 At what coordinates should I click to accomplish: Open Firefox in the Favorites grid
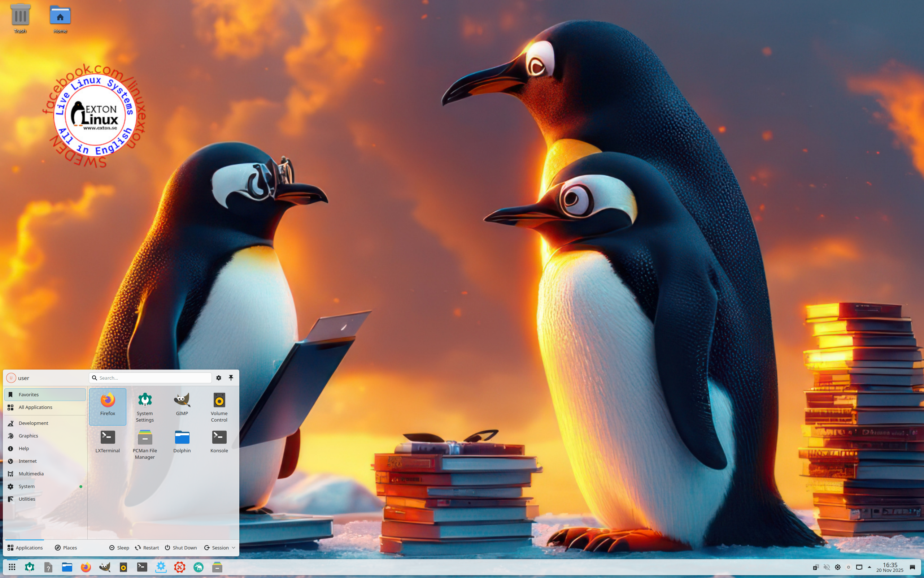pos(108,406)
